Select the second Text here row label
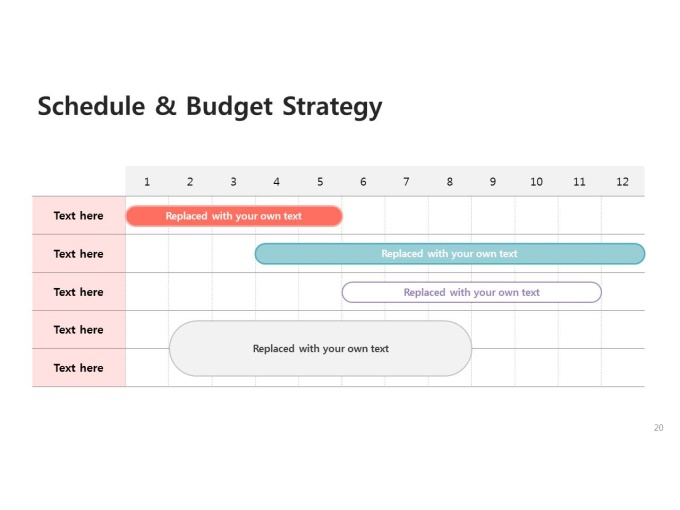 (x=78, y=254)
